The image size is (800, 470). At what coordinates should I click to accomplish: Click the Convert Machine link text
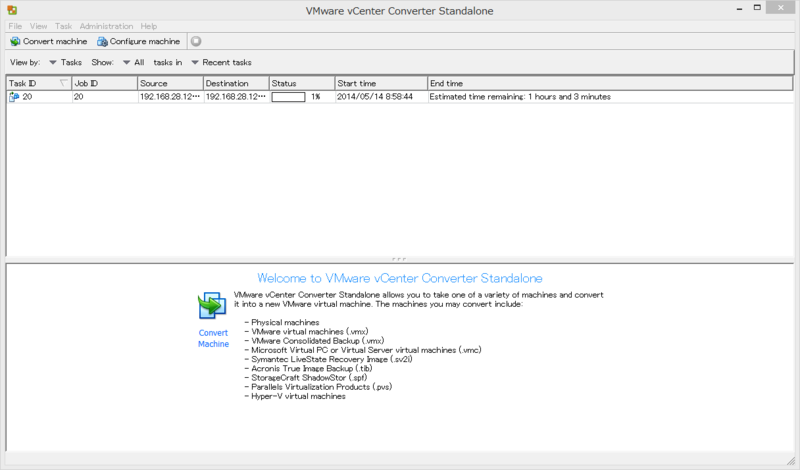click(213, 338)
